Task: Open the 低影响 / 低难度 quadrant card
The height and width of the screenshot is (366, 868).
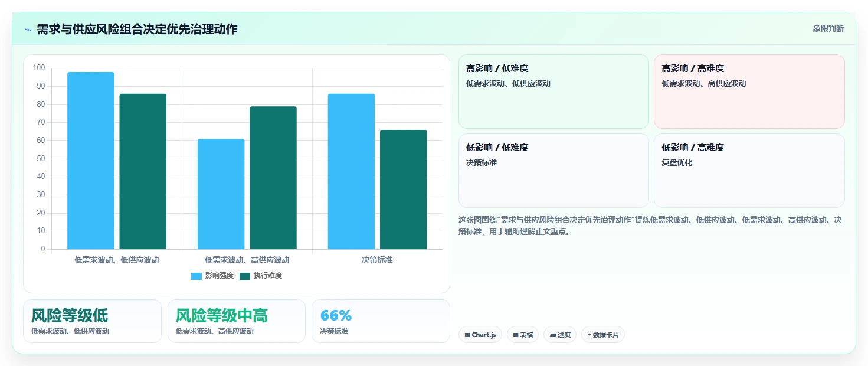Action: tap(553, 171)
